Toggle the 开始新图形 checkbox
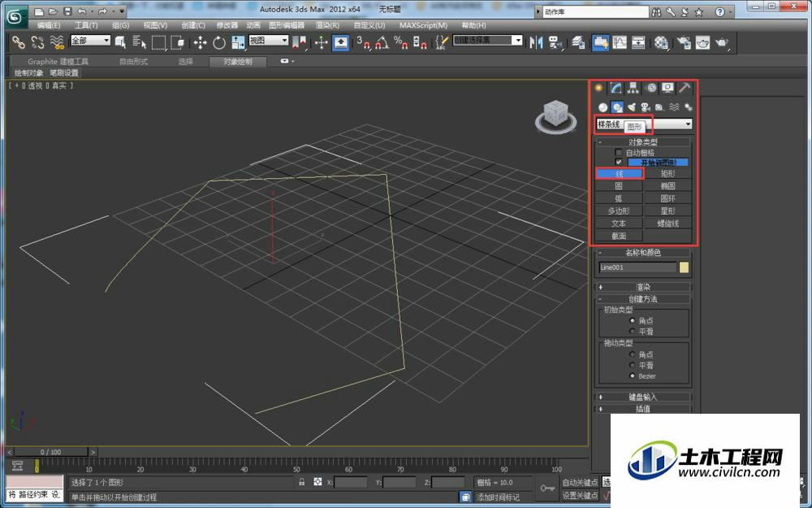 pos(618,163)
